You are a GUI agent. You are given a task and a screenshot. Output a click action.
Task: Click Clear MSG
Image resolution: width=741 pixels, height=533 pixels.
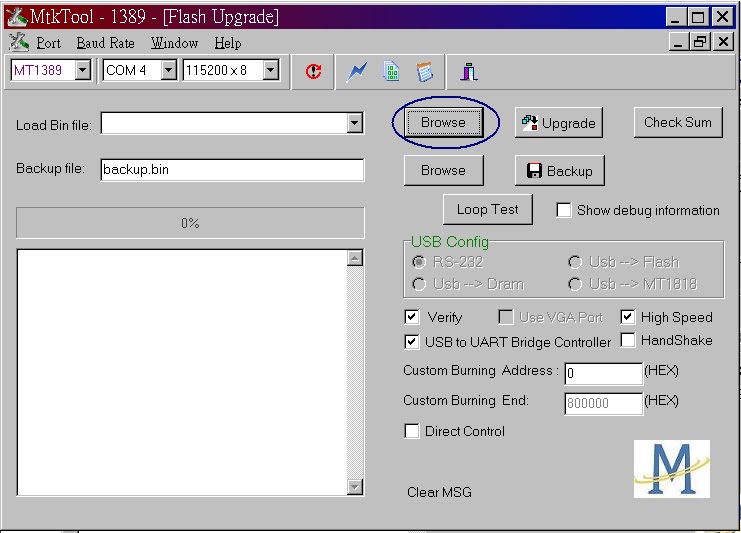[439, 492]
